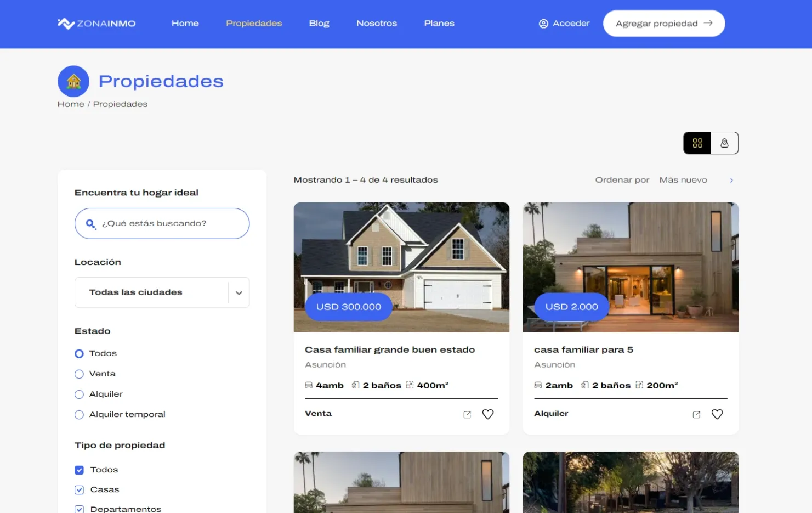Image resolution: width=812 pixels, height=513 pixels.
Task: Favorite the Casa familiar grande listing
Action: 487,415
